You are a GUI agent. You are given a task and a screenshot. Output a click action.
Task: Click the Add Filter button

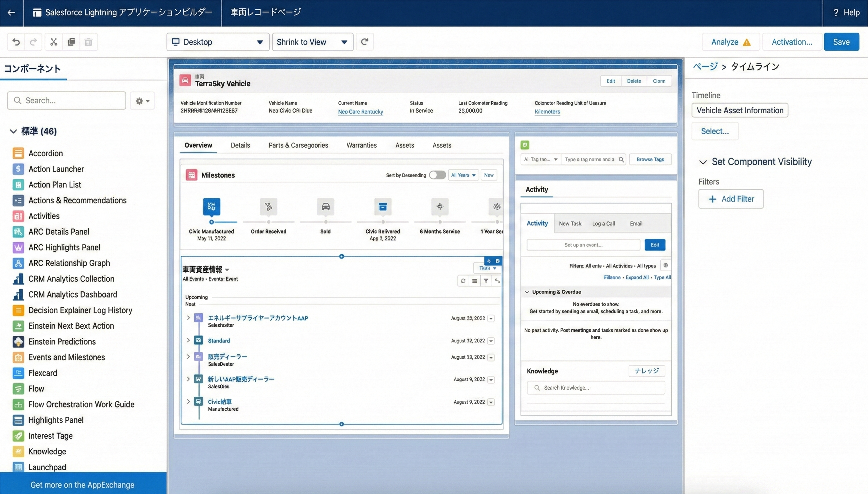(731, 199)
